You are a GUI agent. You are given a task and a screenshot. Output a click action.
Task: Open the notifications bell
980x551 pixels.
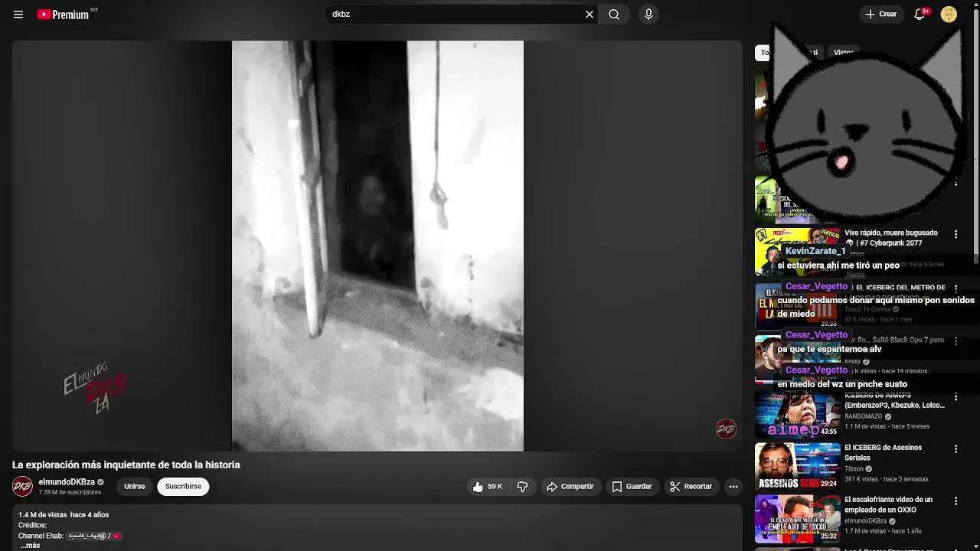920,15
